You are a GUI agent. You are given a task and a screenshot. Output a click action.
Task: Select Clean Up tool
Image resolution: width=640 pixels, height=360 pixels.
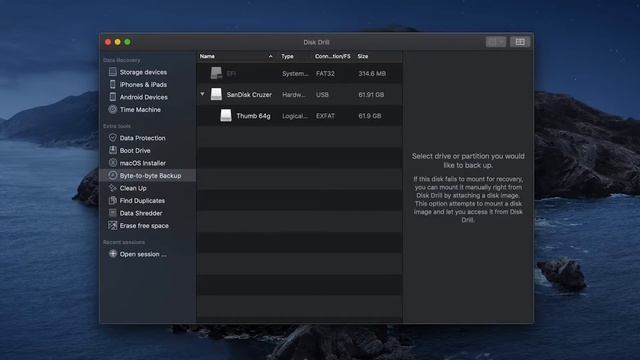coord(133,188)
